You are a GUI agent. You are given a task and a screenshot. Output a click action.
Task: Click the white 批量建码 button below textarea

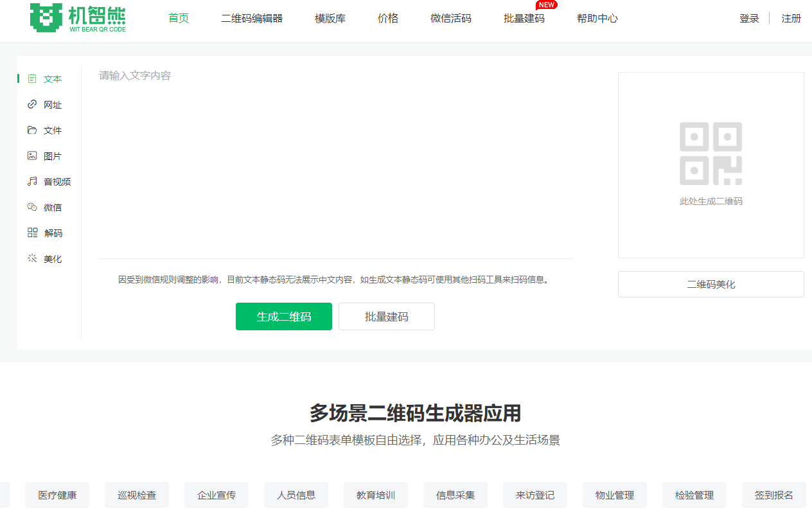click(x=387, y=317)
